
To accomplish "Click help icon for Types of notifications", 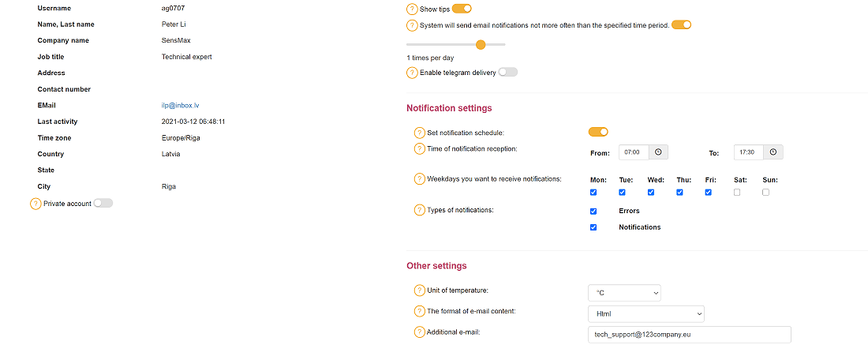I will click(x=420, y=210).
